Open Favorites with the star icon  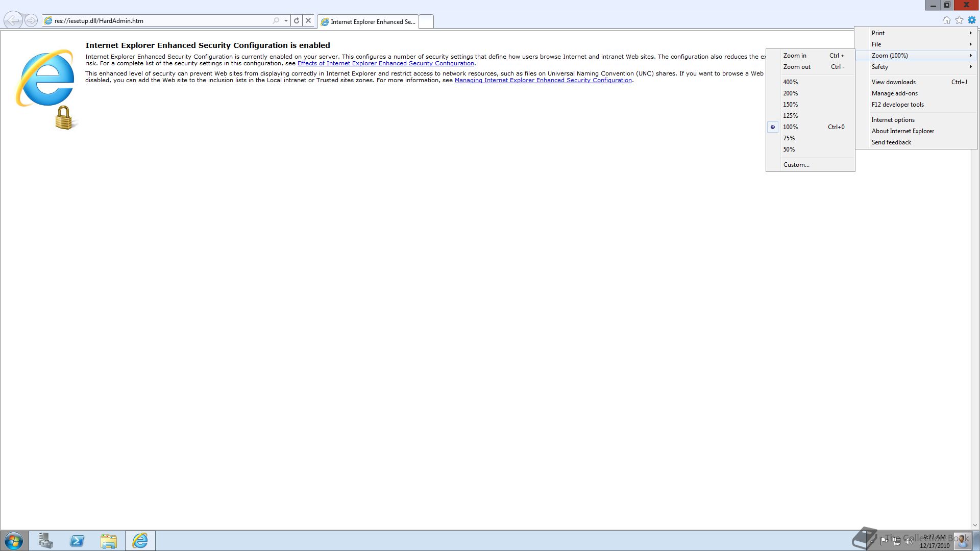(x=960, y=20)
